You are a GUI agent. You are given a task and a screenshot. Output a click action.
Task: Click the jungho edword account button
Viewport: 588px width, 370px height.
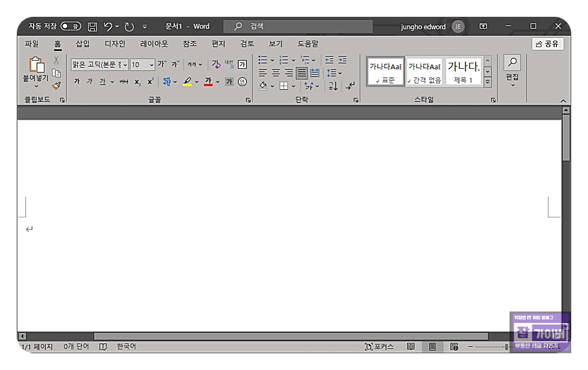click(433, 27)
